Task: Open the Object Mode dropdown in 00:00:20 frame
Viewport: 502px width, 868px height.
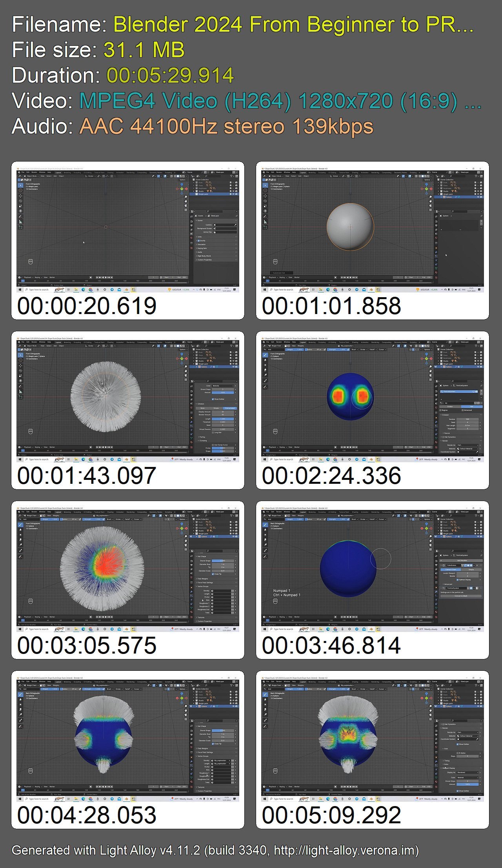Action: [x=31, y=176]
